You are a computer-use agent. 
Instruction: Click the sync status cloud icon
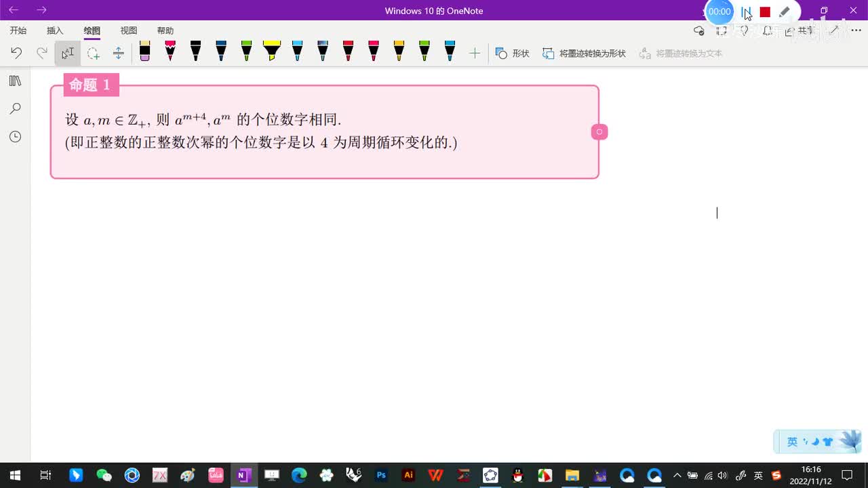(699, 30)
